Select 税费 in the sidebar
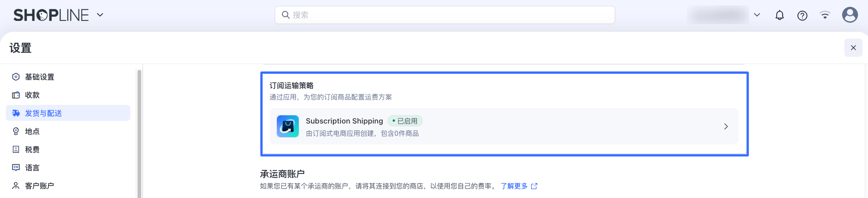 point(32,149)
